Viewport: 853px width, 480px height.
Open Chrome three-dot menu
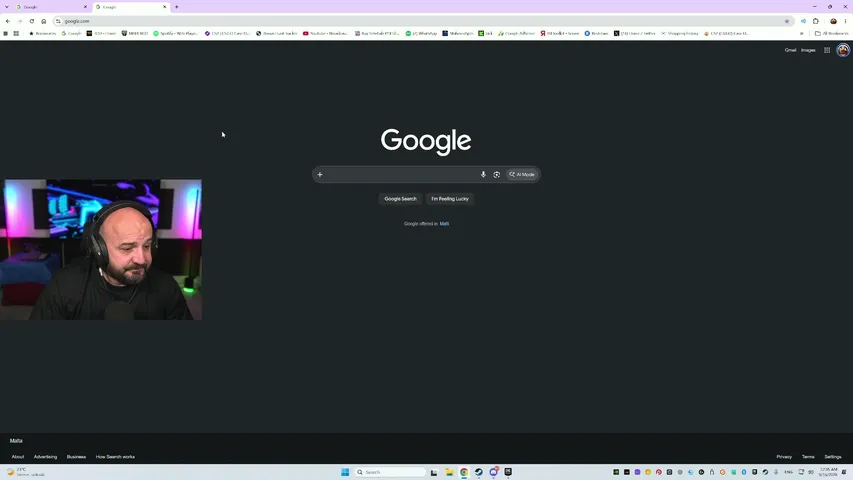[x=845, y=21]
